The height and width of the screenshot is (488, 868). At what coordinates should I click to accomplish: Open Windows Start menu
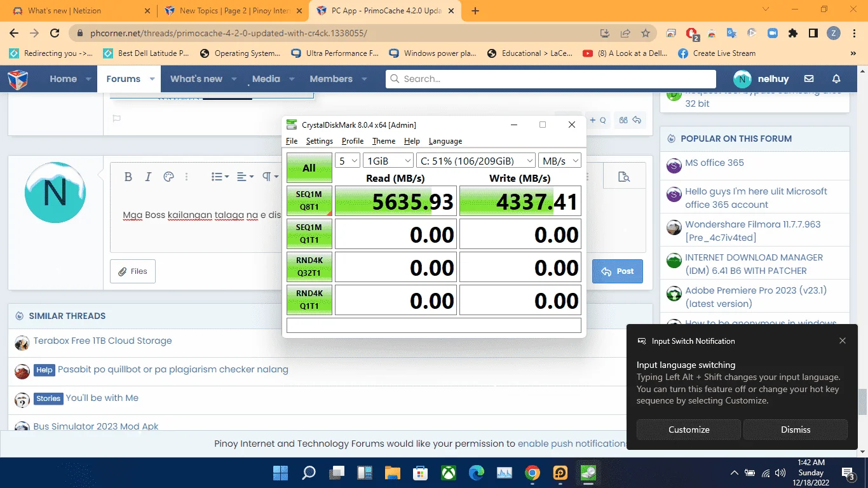pos(280,473)
